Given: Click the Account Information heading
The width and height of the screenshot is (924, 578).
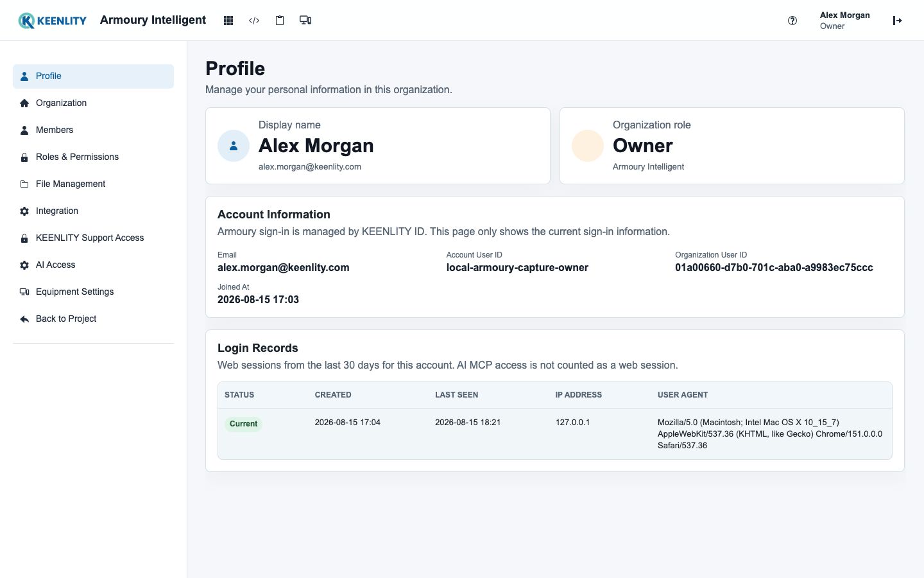Looking at the screenshot, I should [273, 215].
